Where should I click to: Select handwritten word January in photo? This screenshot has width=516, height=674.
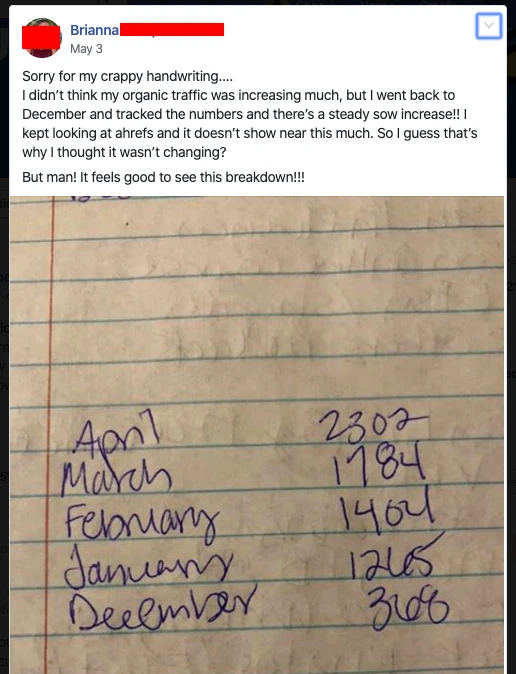pos(148,564)
